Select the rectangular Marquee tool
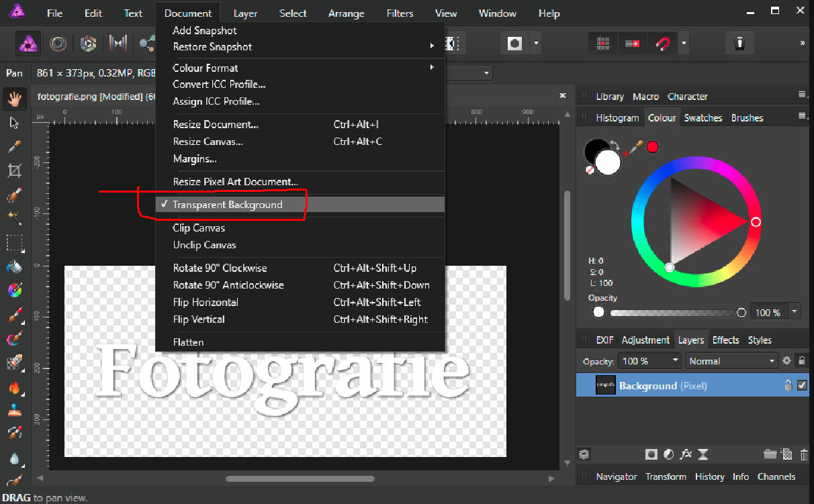Image resolution: width=814 pixels, height=504 pixels. coord(14,243)
